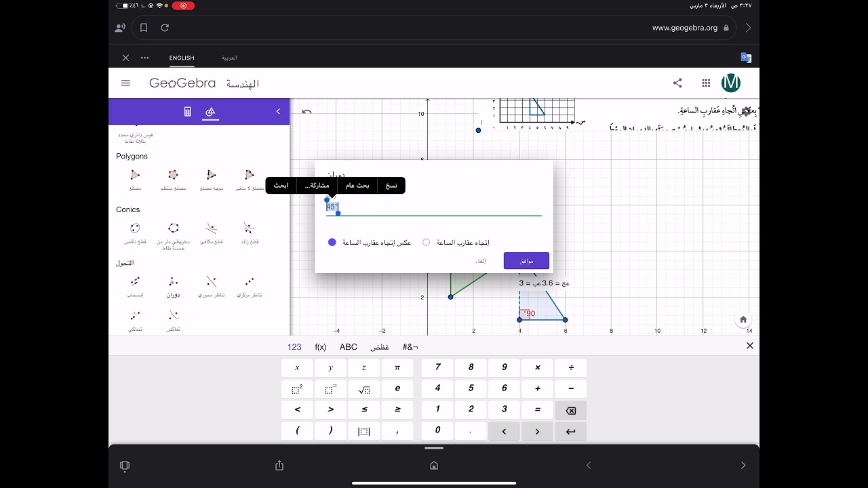Tap the division ÷ key
Screen dimensions: 868x488
pyautogui.click(x=571, y=368)
